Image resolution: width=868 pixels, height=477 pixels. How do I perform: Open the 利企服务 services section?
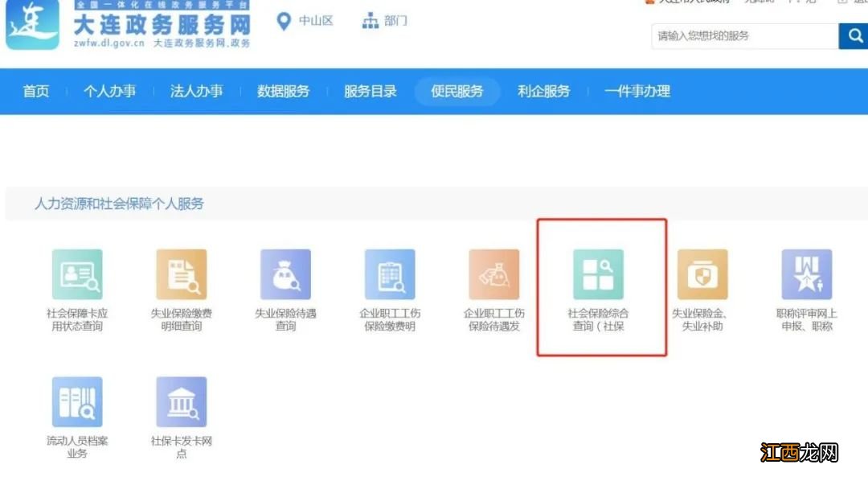543,92
